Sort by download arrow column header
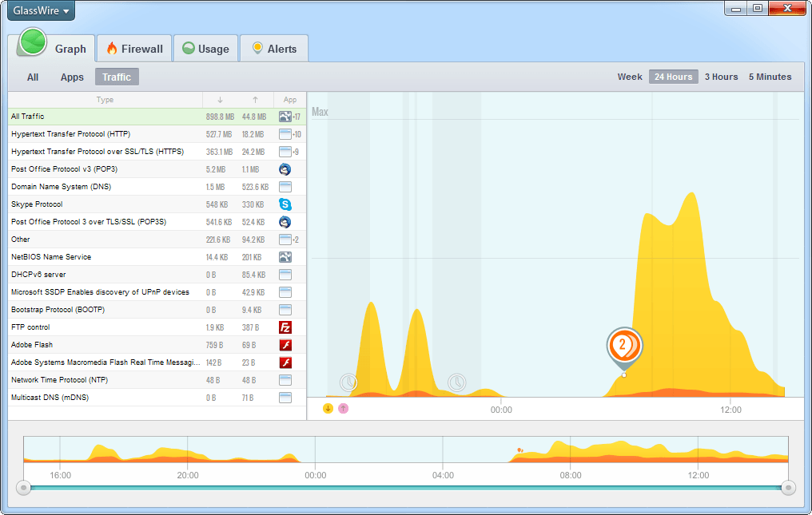 pyautogui.click(x=220, y=100)
